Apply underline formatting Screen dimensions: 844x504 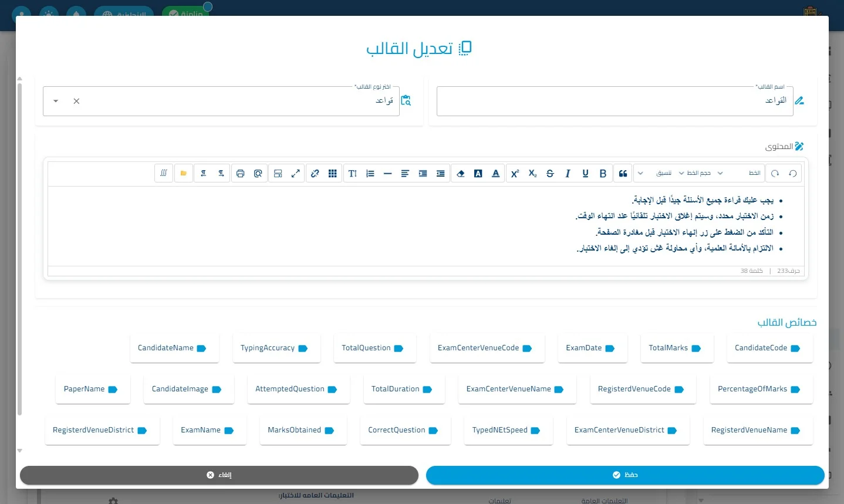tap(585, 174)
